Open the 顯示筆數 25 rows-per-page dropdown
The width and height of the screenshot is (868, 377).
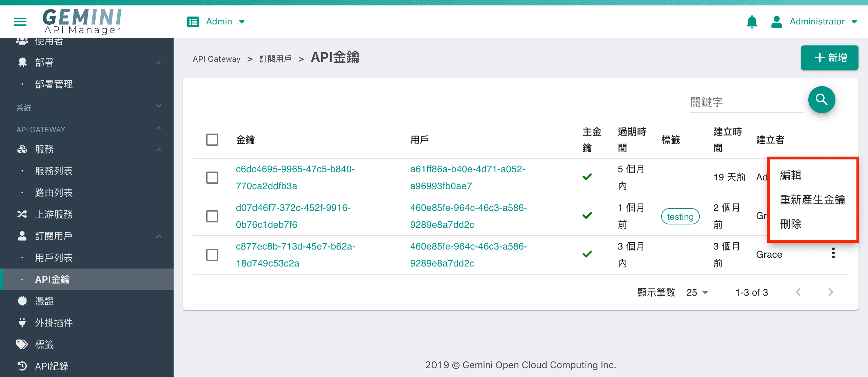(x=697, y=292)
